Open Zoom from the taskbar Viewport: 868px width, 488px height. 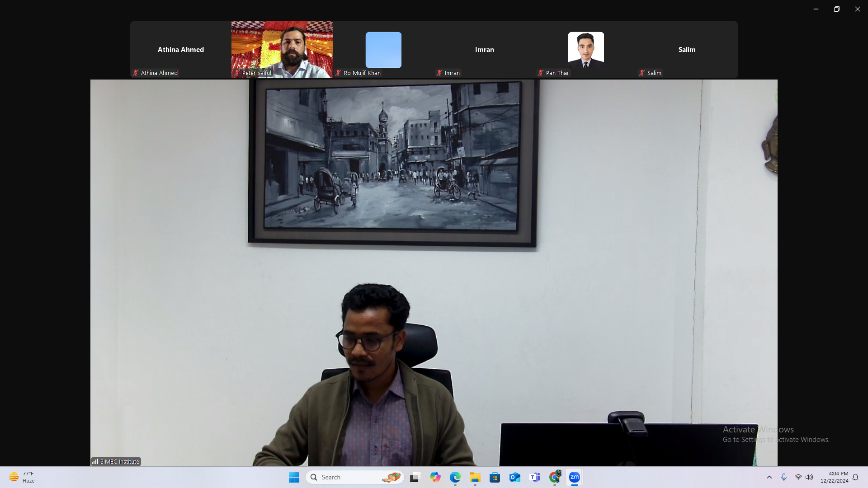(x=574, y=477)
